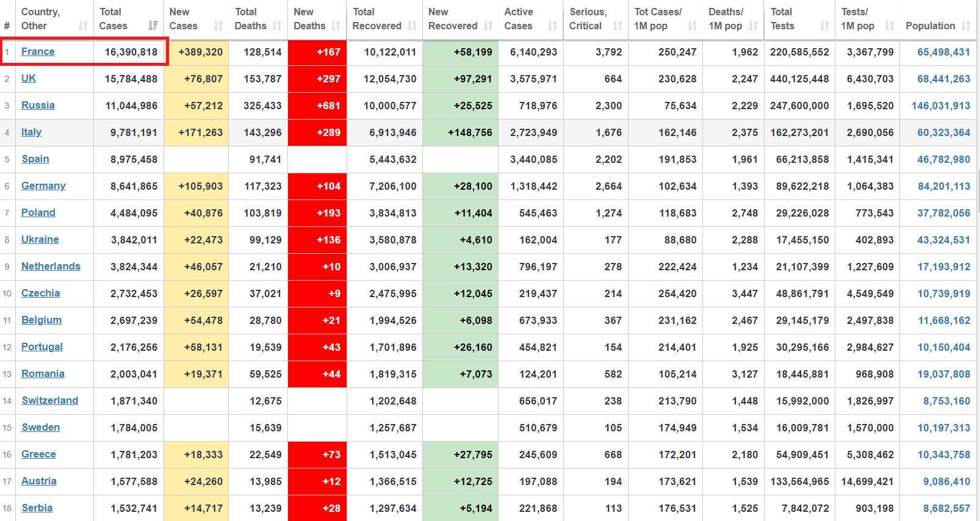Open the France country link

coord(38,52)
